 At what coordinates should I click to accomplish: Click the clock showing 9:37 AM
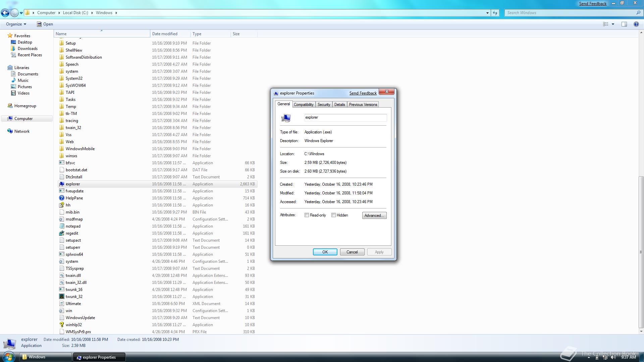(628, 357)
